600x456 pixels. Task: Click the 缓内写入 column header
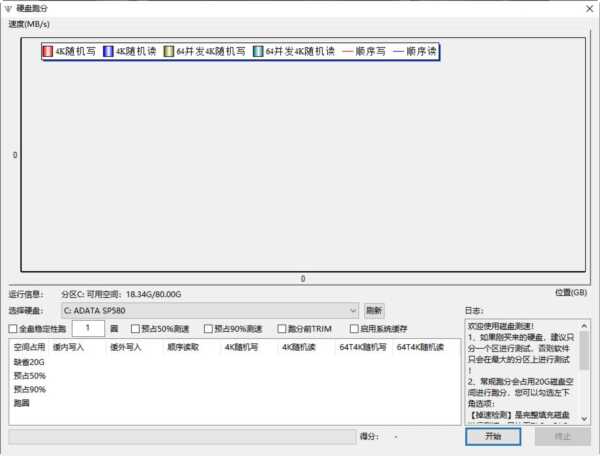[x=68, y=347]
